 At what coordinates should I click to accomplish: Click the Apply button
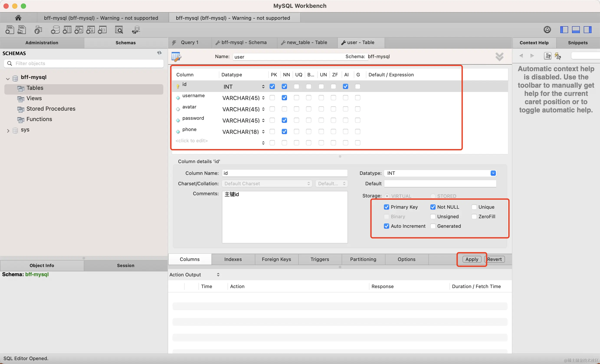pyautogui.click(x=471, y=259)
